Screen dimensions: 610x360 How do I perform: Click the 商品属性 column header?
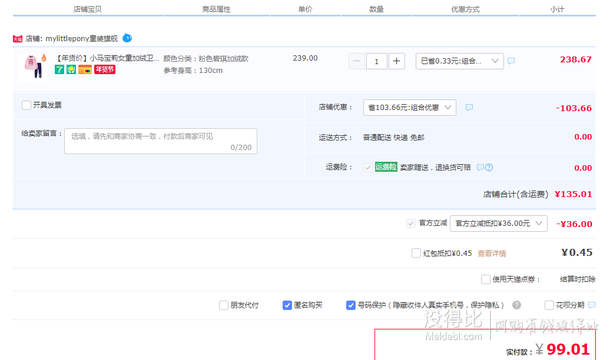[216, 9]
